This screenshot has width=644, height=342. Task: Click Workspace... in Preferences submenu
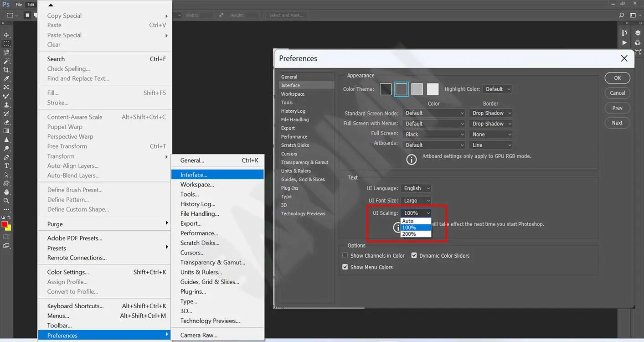tap(197, 185)
